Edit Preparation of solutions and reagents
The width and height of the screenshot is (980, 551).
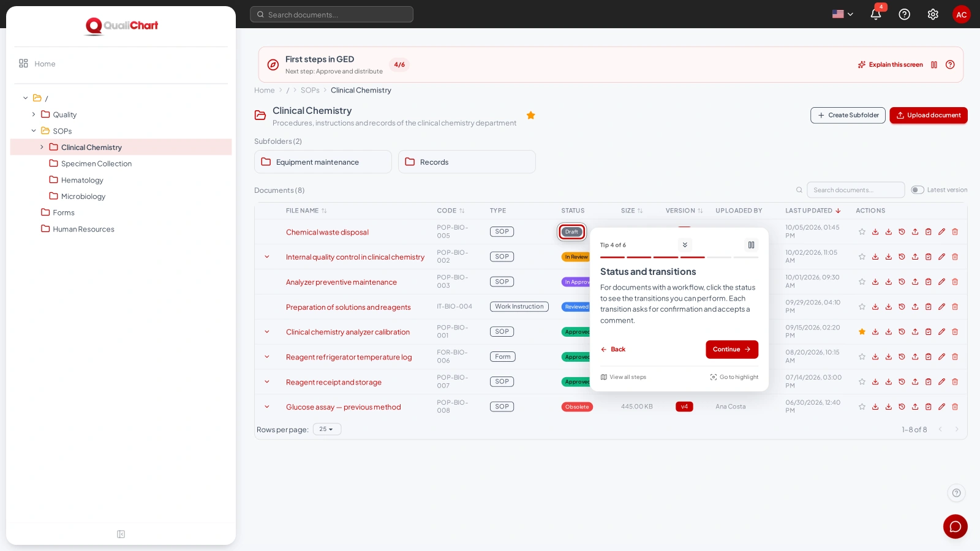tap(941, 307)
